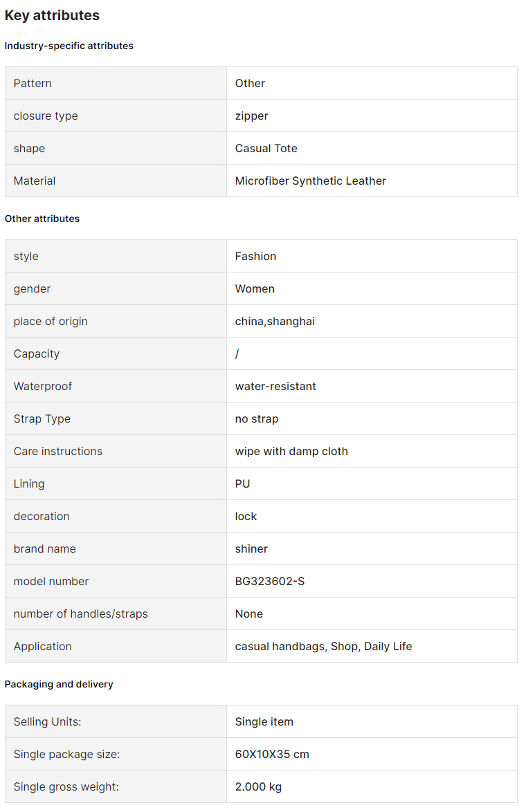
Task: Select the Fashion style value
Action: [255, 257]
